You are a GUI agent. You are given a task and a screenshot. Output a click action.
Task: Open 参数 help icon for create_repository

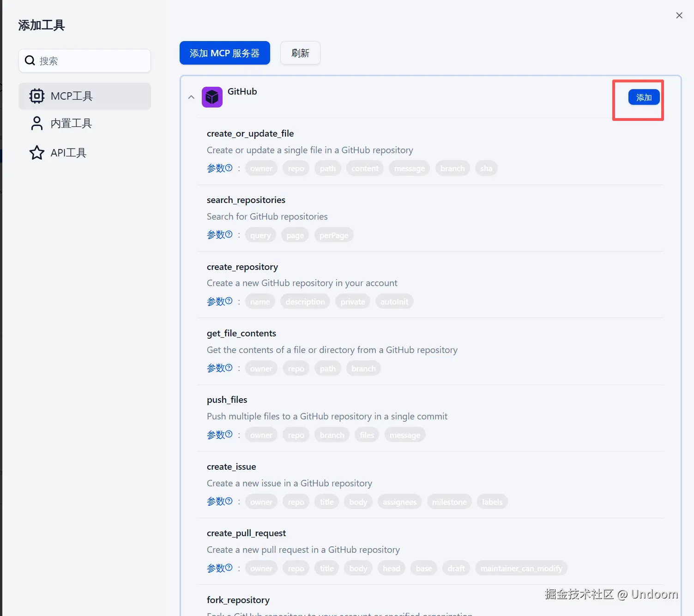click(229, 301)
